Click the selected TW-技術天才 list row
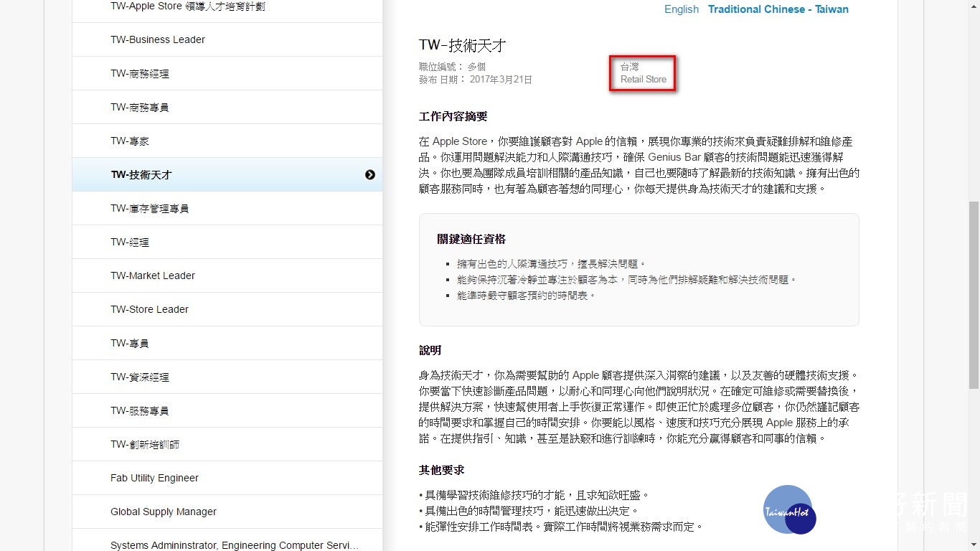The height and width of the screenshot is (551, 980). (227, 174)
